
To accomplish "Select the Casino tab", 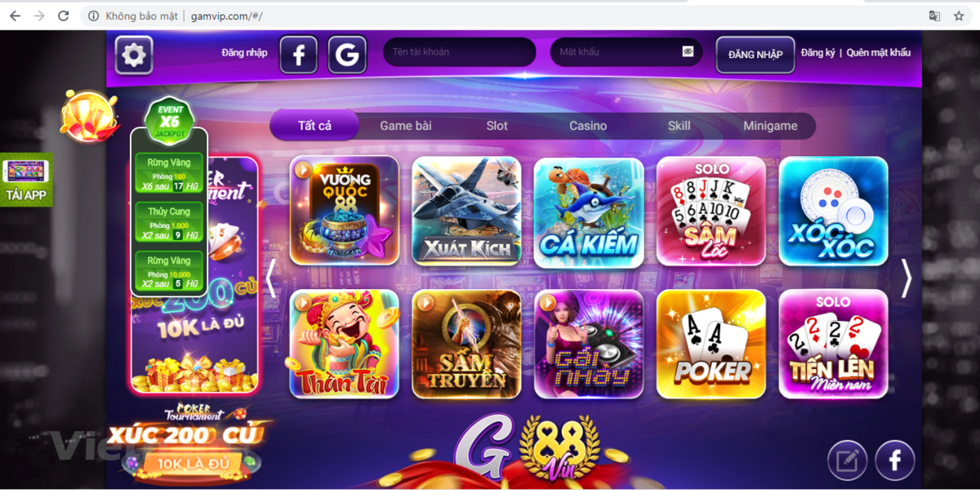I will [588, 126].
